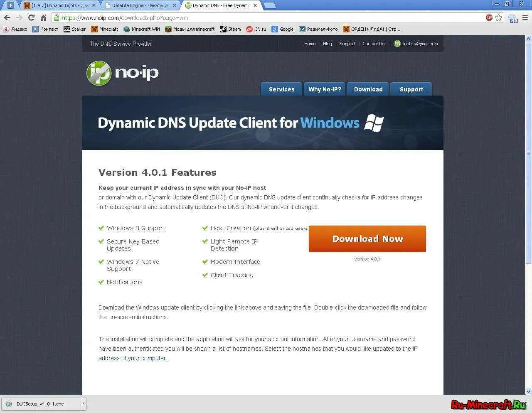Screen dimensions: 532x413
Task: Click the Light Remote IP Detection text
Action: (234, 245)
